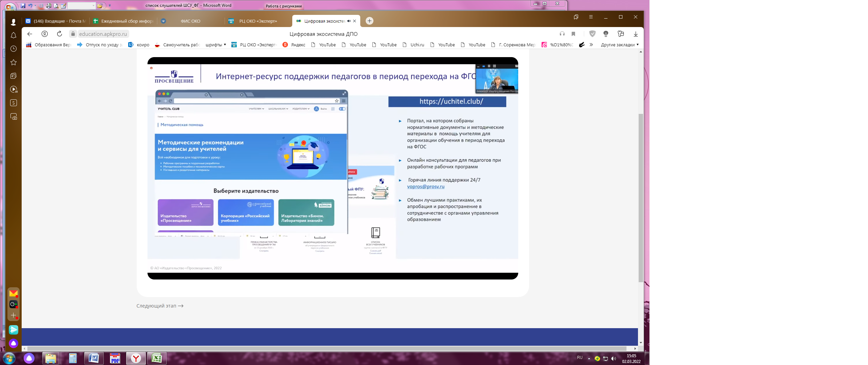Open the tab manager icon in browser title bar
The width and height of the screenshot is (868, 365).
(576, 17)
